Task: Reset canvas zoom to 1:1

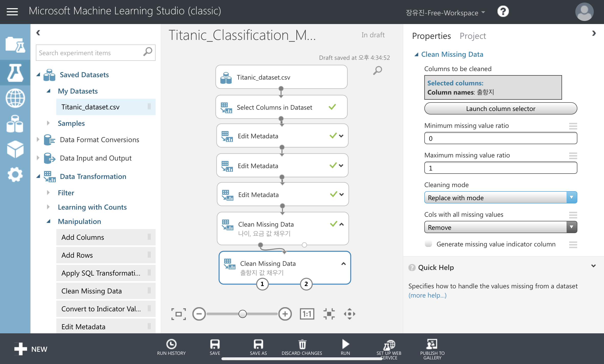Action: pyautogui.click(x=307, y=314)
